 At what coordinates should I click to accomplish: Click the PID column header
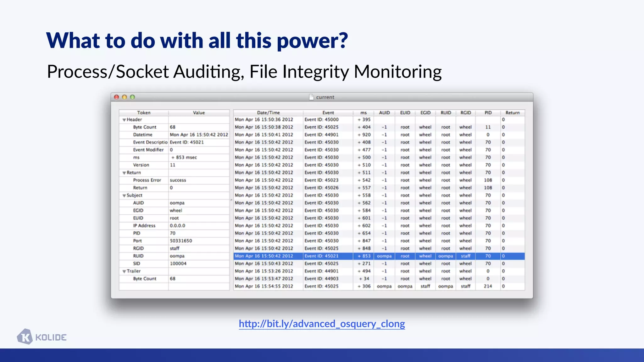coord(488,112)
